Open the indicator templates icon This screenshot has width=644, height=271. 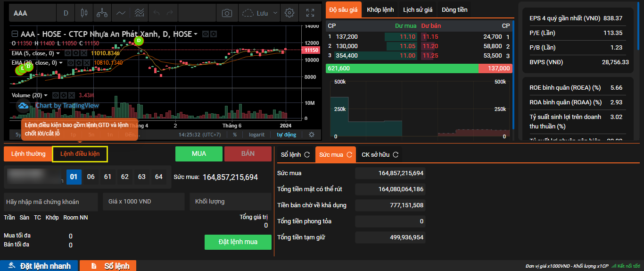139,13
